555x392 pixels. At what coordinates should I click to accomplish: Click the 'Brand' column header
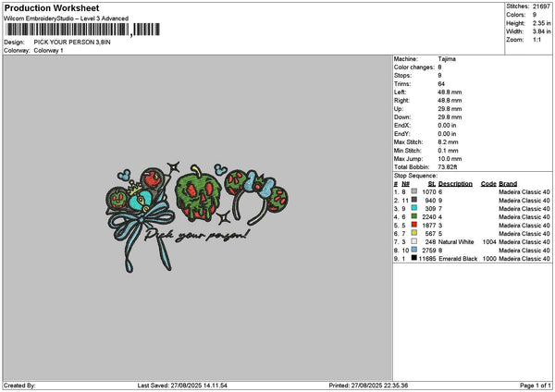[508, 184]
